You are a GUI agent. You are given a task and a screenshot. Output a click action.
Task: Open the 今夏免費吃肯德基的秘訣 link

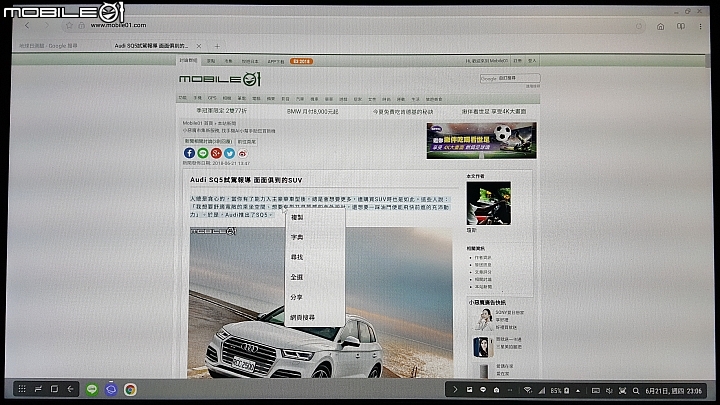tap(403, 112)
